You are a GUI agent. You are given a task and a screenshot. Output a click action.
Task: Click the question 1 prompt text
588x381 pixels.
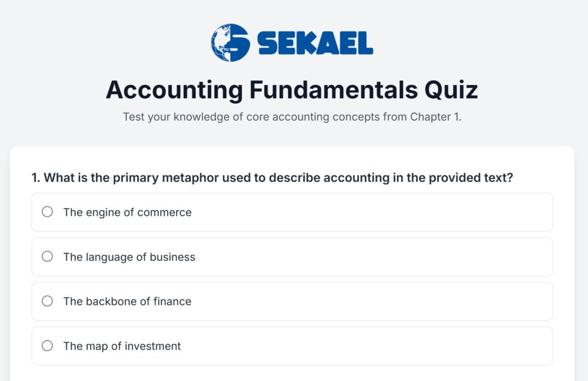(x=272, y=178)
